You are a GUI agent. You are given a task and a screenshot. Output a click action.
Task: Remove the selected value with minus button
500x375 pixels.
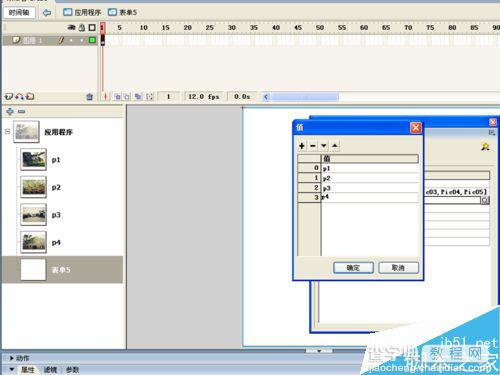coord(313,146)
